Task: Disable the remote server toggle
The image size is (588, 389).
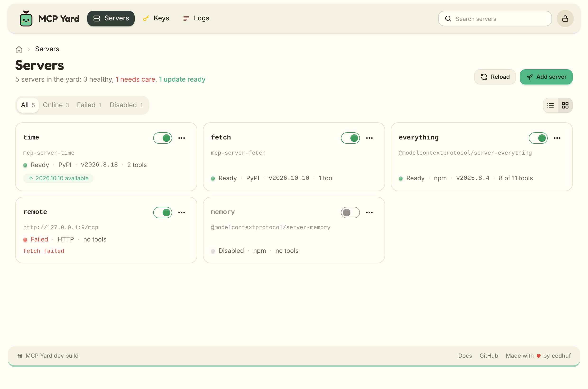Action: 163,212
